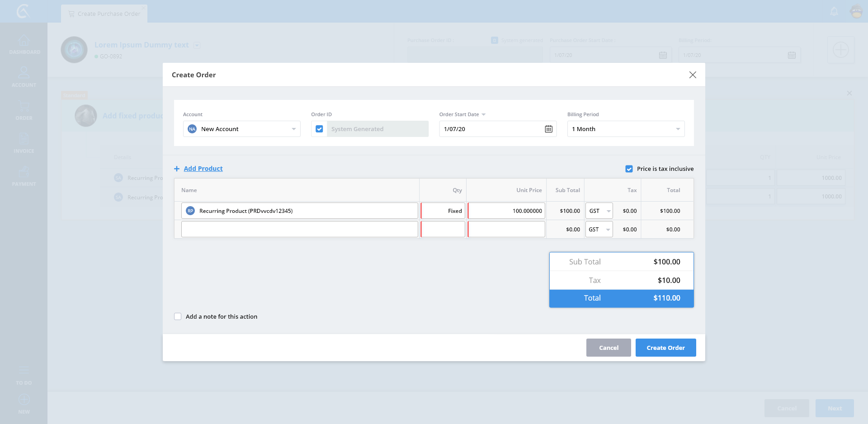Screen dimensions: 868x424
Task: Click the plus icon beside Add Product
Action: [x=177, y=169]
